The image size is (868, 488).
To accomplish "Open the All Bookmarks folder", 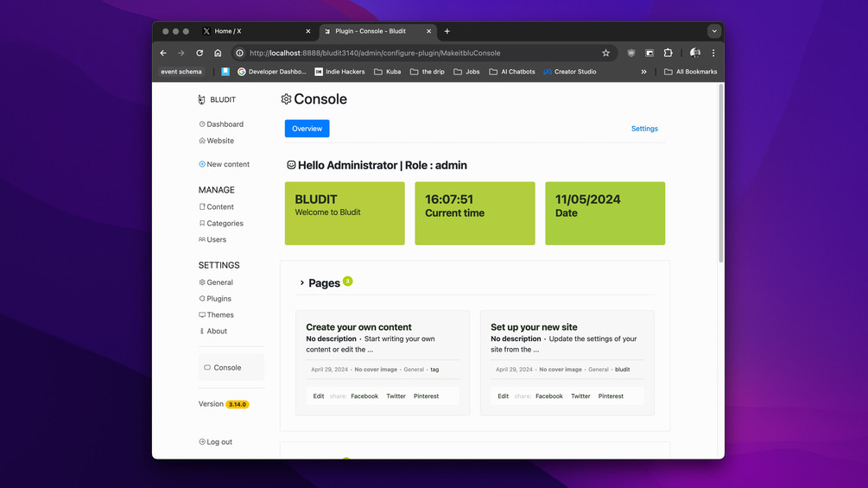I will point(690,72).
